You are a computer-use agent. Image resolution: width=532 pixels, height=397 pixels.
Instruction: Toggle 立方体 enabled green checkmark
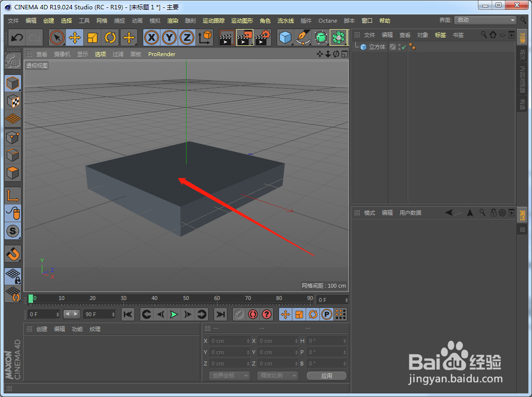(404, 47)
